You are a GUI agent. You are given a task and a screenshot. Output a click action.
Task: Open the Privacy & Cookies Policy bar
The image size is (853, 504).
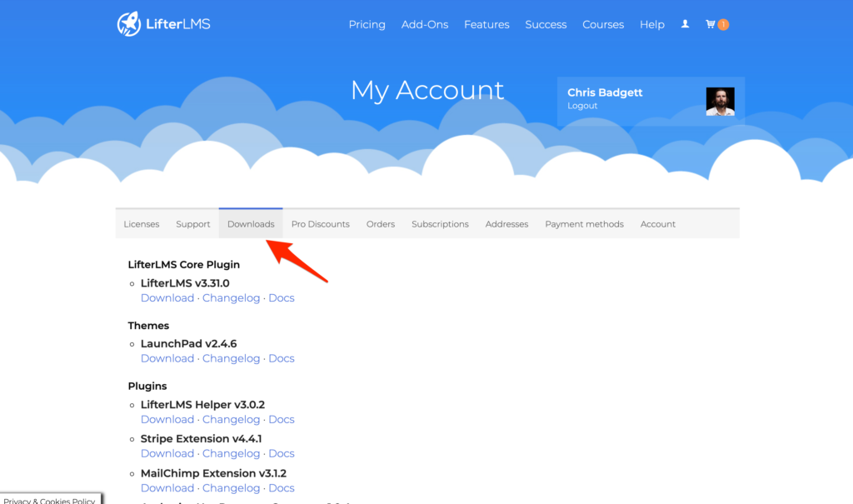50,499
